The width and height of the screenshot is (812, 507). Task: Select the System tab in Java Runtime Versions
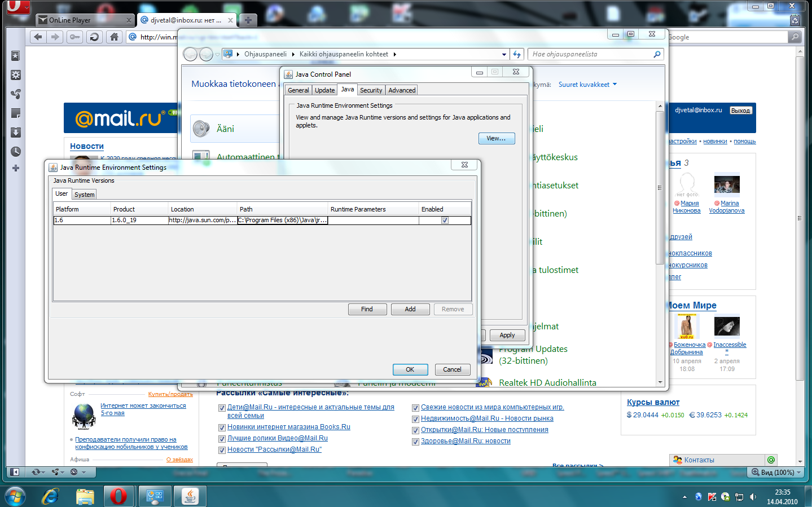point(85,195)
